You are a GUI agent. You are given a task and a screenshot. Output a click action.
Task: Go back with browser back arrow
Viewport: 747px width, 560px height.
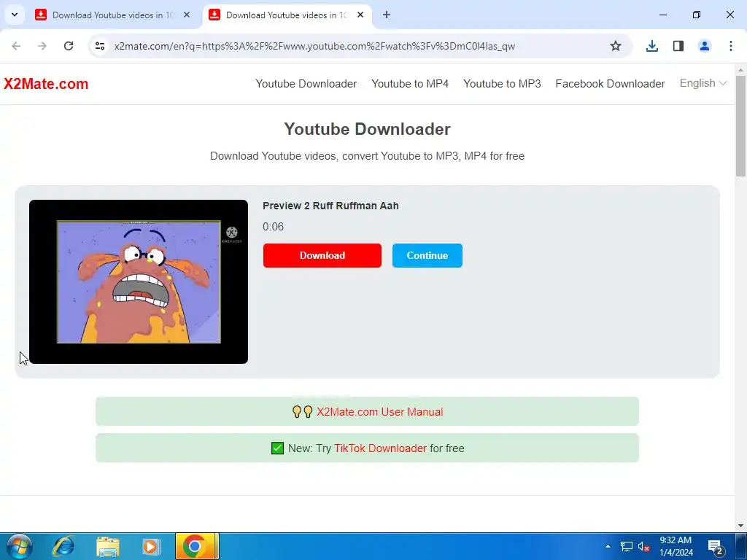pyautogui.click(x=16, y=46)
